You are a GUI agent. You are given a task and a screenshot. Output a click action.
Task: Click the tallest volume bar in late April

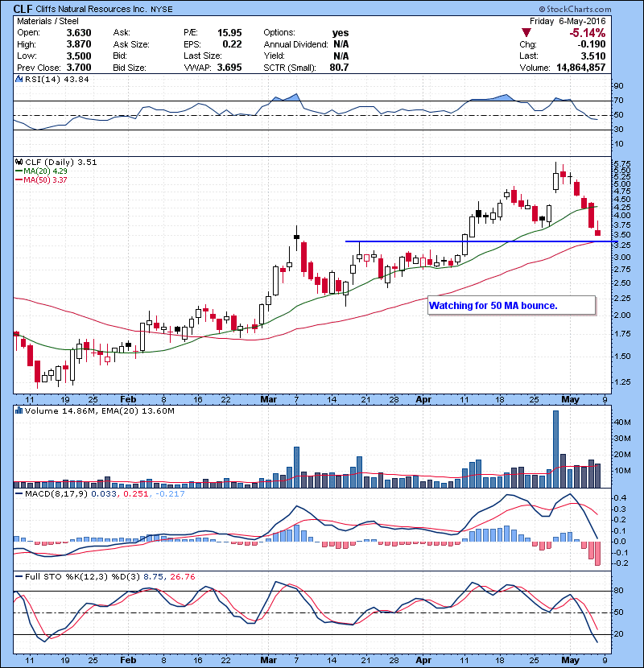(x=555, y=449)
